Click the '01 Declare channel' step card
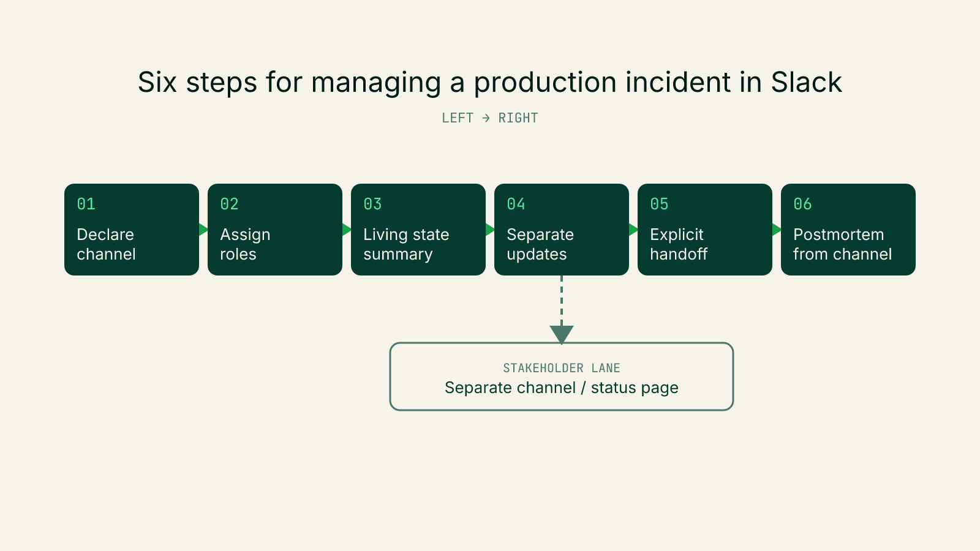980x551 pixels. (x=132, y=230)
